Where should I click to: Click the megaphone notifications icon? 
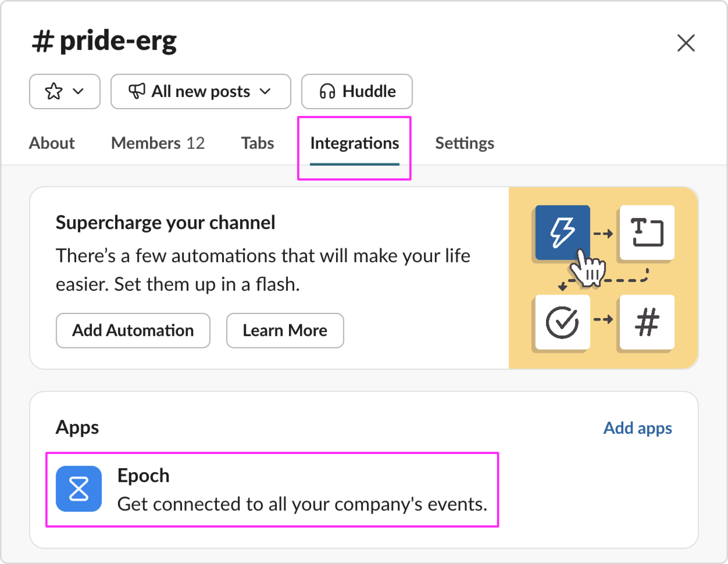(137, 91)
